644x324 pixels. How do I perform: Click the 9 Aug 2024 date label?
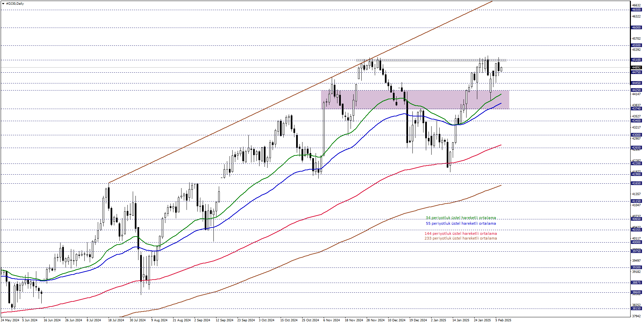pos(159,320)
